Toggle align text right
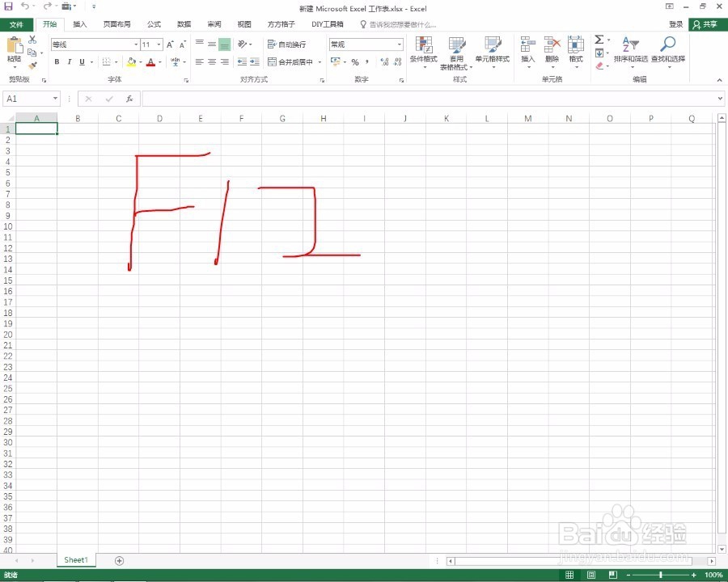This screenshot has height=582, width=728. (225, 61)
